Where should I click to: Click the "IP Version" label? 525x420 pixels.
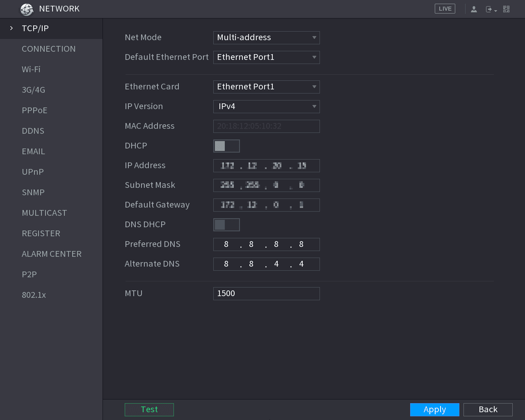144,106
